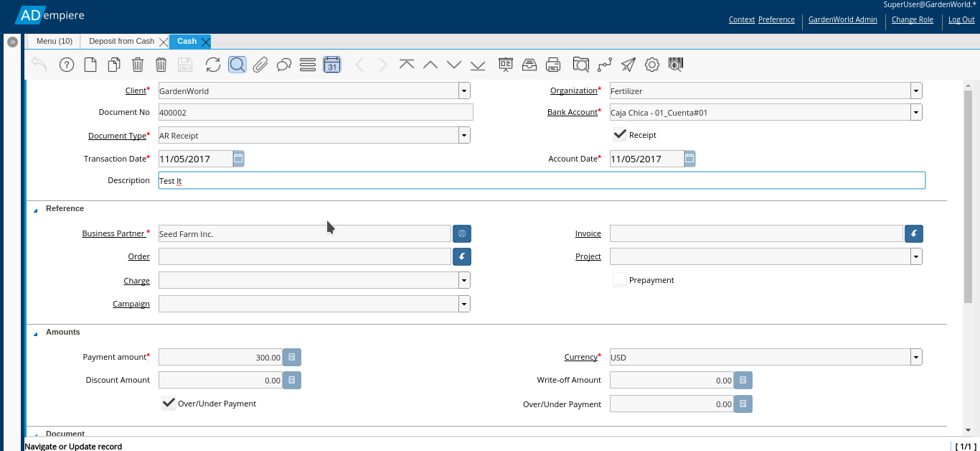Click inside the Description input field
The height and width of the screenshot is (451, 980).
coord(502,180)
